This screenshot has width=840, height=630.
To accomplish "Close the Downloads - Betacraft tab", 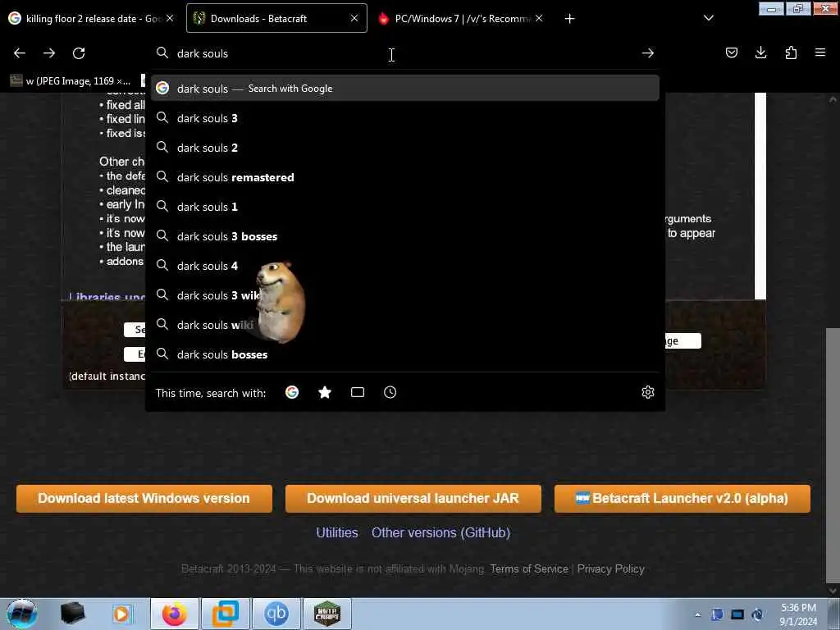I will (x=354, y=18).
